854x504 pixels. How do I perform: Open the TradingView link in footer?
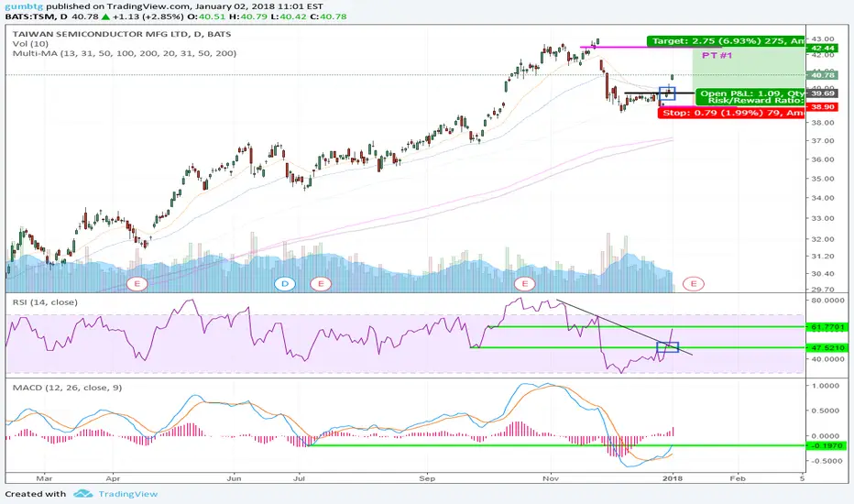coord(128,494)
